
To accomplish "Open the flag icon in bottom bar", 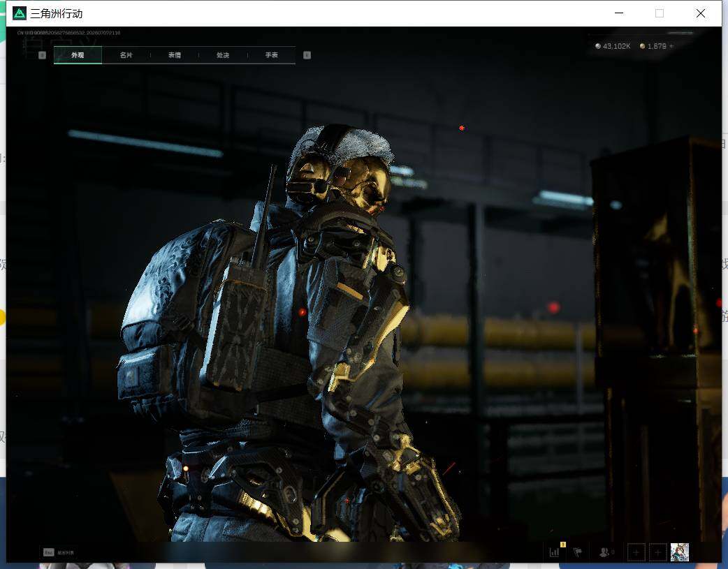I will [x=578, y=552].
